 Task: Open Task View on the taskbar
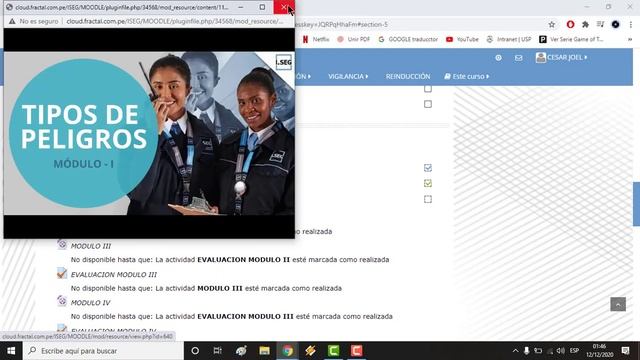(218, 351)
